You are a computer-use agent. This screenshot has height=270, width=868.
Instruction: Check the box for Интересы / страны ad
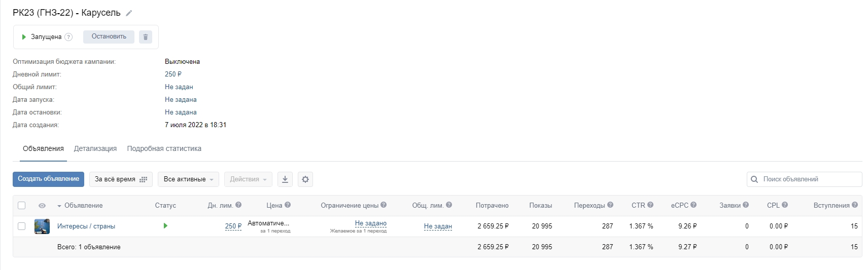point(21,226)
